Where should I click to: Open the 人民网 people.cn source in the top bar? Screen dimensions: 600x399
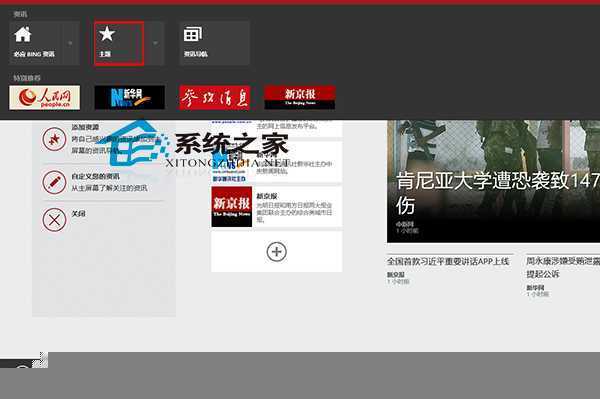(45, 98)
